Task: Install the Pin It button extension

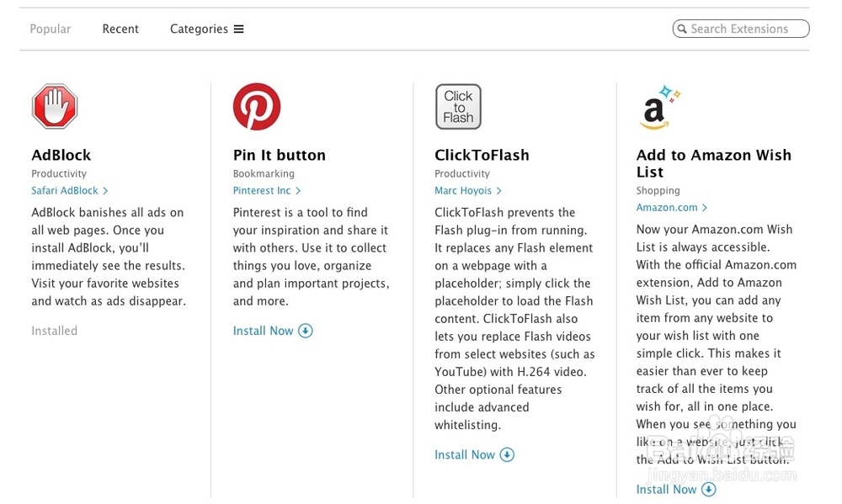Action: coord(264,331)
